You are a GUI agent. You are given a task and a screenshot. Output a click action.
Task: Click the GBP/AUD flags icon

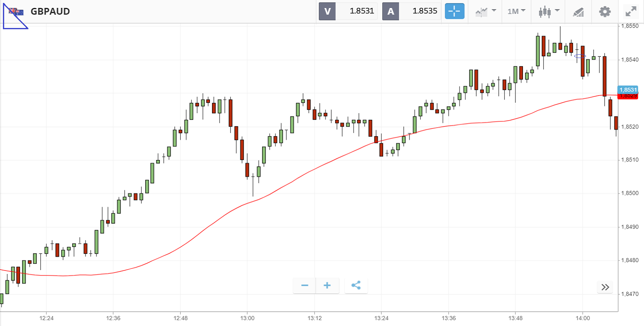click(x=16, y=11)
